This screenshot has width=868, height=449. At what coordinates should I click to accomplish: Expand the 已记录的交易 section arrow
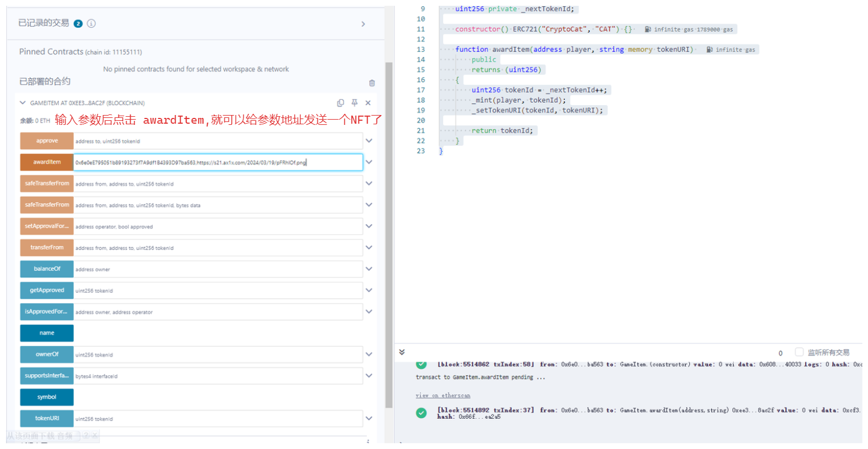(363, 24)
